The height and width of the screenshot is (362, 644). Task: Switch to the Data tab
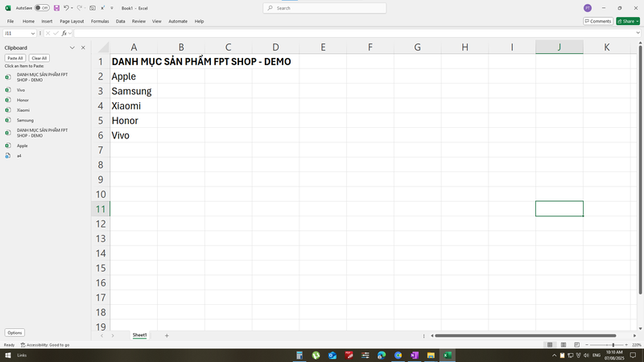point(120,22)
